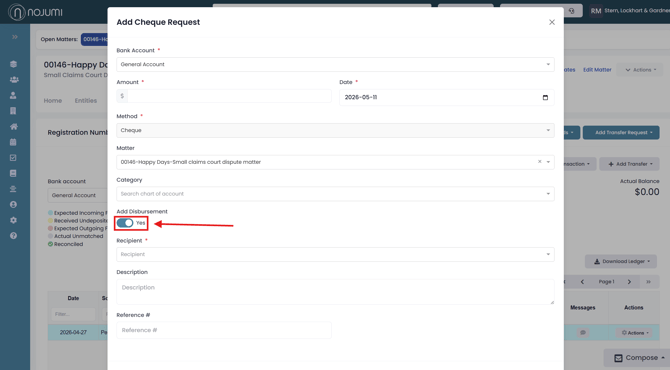Click the stacked layers icon in the sidebar

point(13,64)
